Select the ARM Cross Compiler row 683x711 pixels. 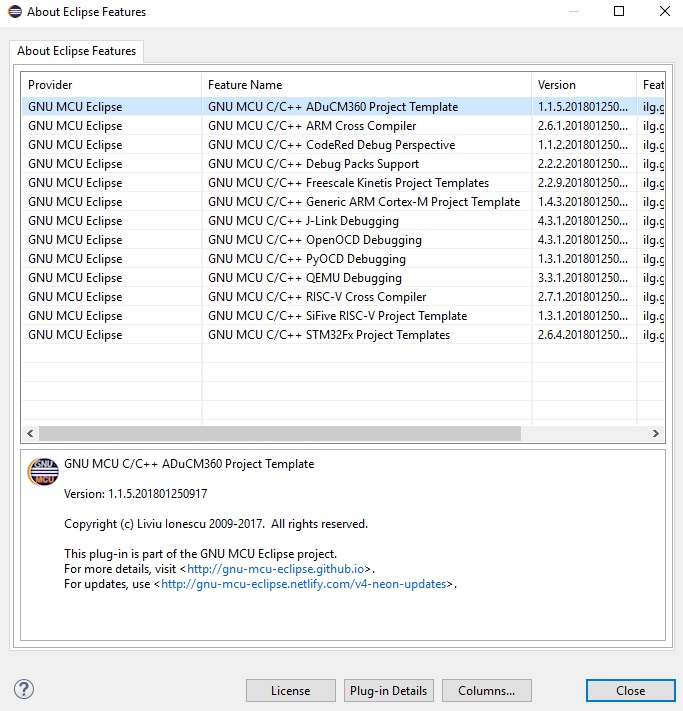pos(312,126)
